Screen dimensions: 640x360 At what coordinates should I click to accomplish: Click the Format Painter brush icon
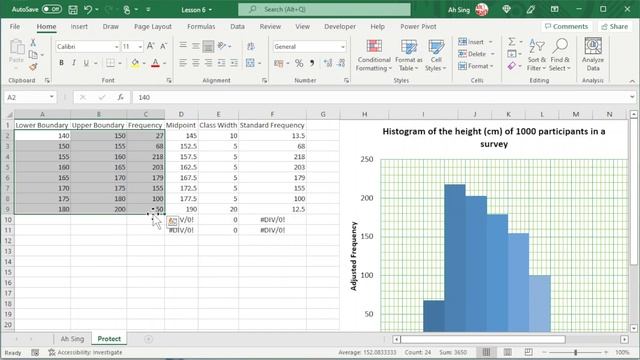(x=33, y=67)
